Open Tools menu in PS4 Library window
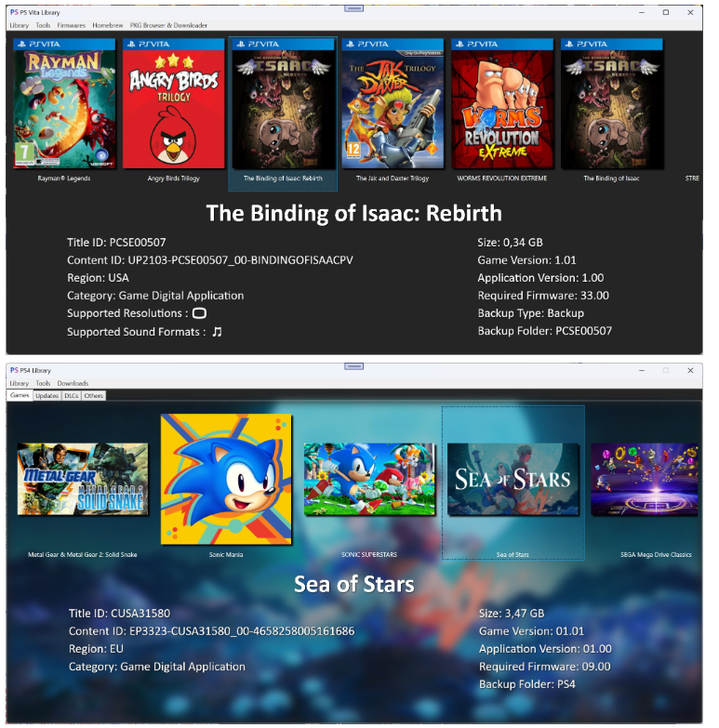Viewport: 719px width, 728px height. (x=43, y=383)
